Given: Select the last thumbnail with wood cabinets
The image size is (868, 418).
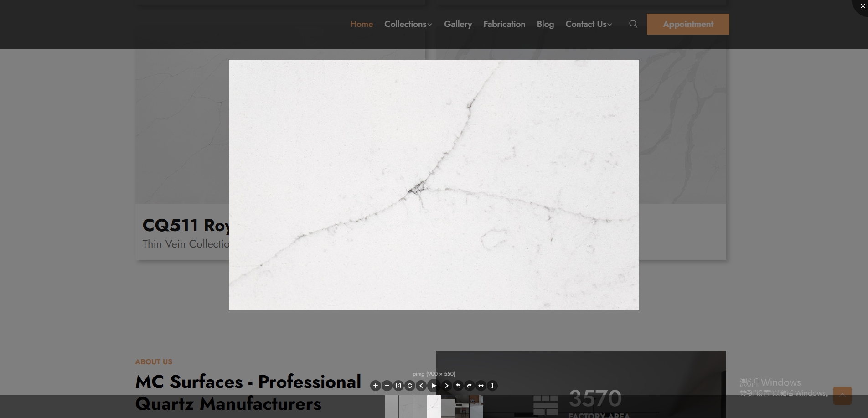Looking at the screenshot, I should 476,407.
